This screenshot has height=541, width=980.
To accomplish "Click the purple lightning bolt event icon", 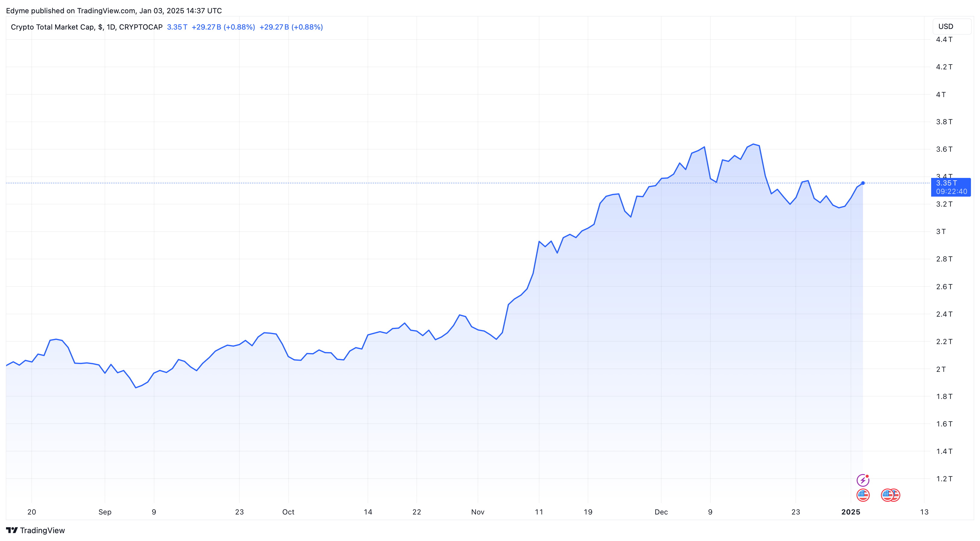I will 862,480.
